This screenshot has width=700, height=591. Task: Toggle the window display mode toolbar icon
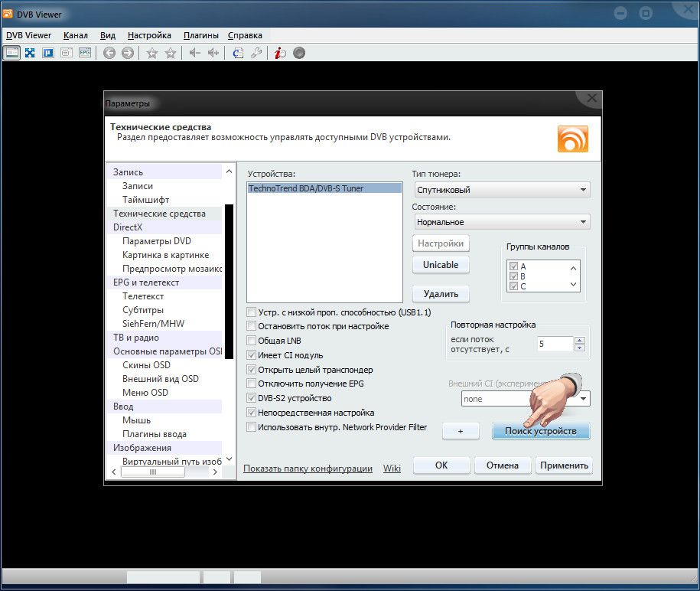click(x=11, y=53)
